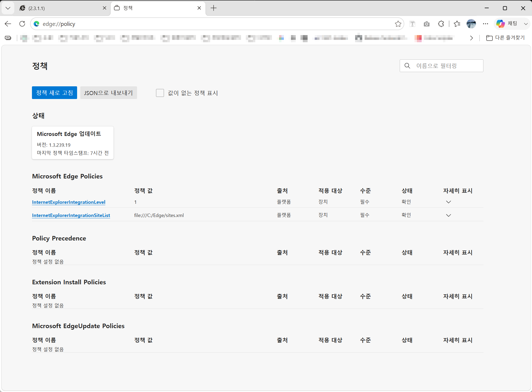Reload the edge://policy page
The height and width of the screenshot is (392, 532).
22,24
